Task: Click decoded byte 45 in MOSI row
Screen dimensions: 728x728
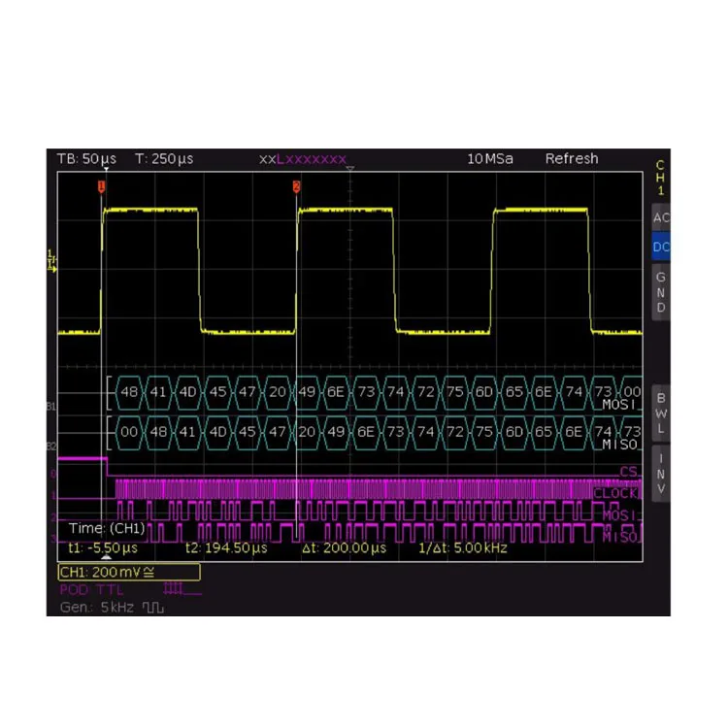Action: (217, 392)
